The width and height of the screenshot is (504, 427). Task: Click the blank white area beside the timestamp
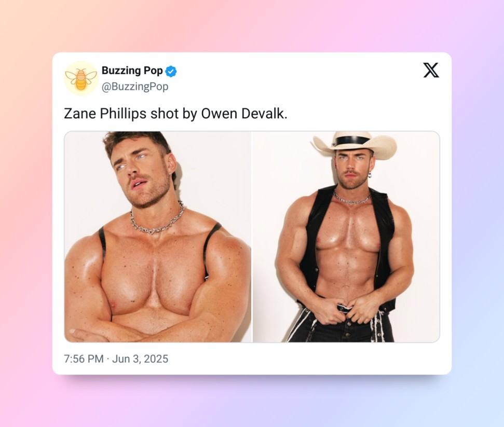(305, 359)
